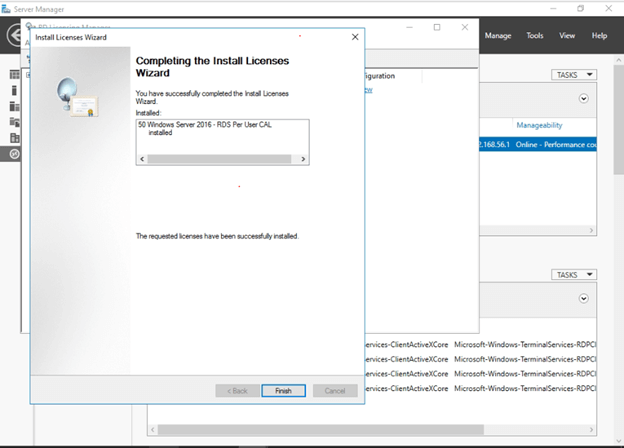Select the All Servers sidebar icon
The width and height of the screenshot is (624, 448).
pyautogui.click(x=14, y=106)
